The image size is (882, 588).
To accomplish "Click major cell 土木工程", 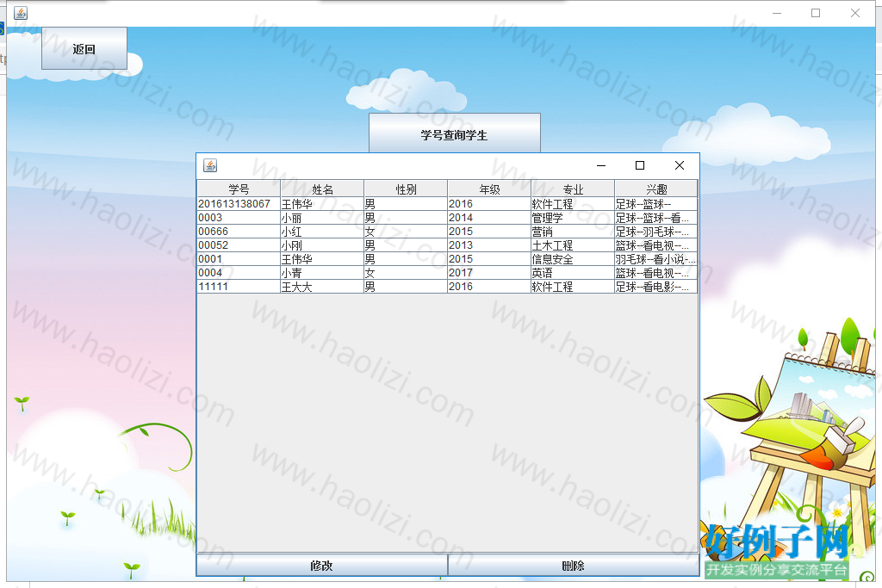I will 573,245.
